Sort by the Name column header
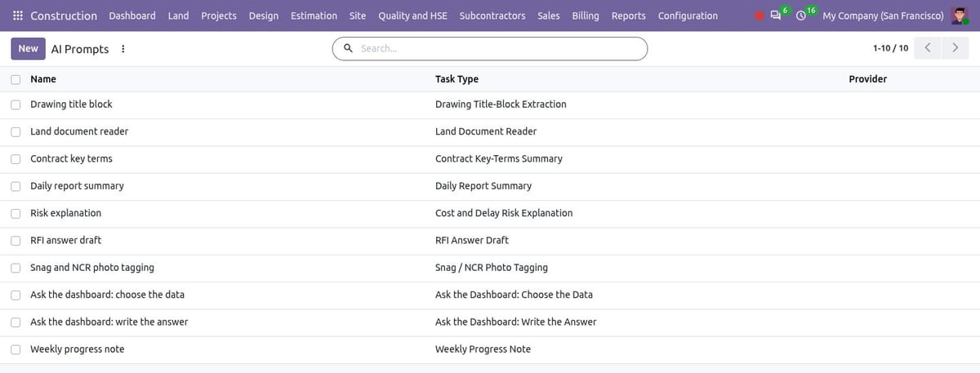Image resolution: width=980 pixels, height=373 pixels. pos(43,79)
